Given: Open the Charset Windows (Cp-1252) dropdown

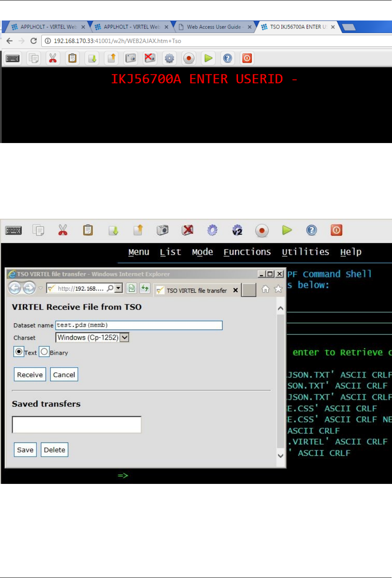Looking at the screenshot, I should pos(92,338).
